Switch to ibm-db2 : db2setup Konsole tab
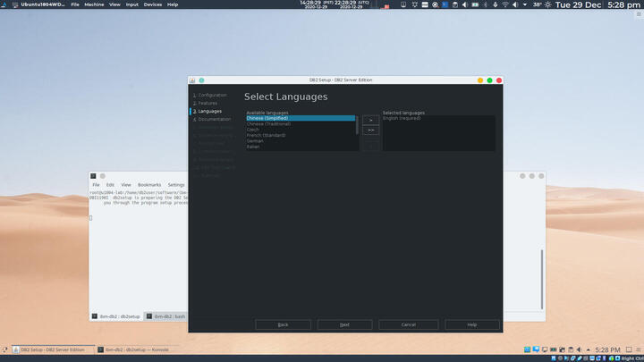This screenshot has height=362, width=644. pyautogui.click(x=115, y=316)
